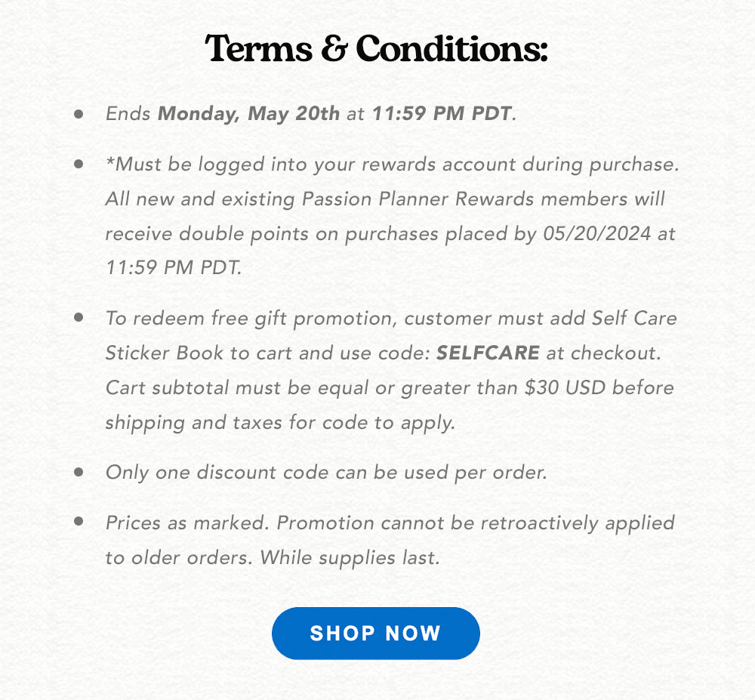755x700 pixels.
Task: Click bullet dot beside Must be logged line
Action: (x=79, y=164)
